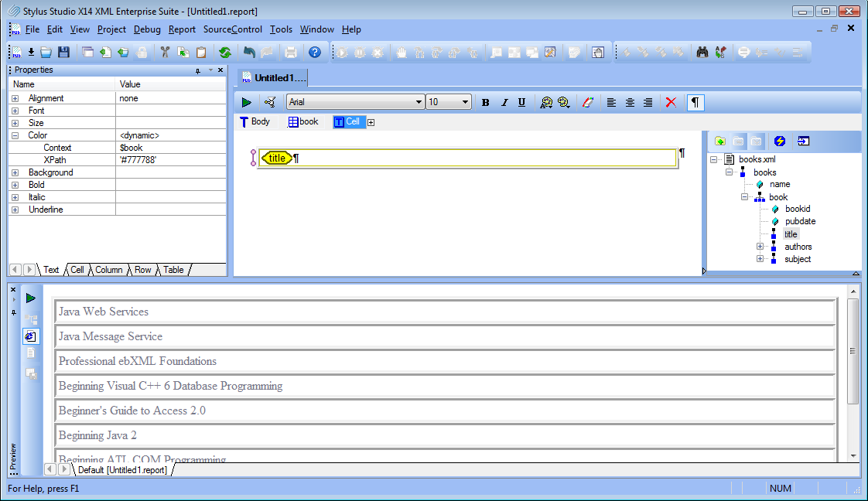
Task: Click the Cut scissors icon
Action: (164, 53)
